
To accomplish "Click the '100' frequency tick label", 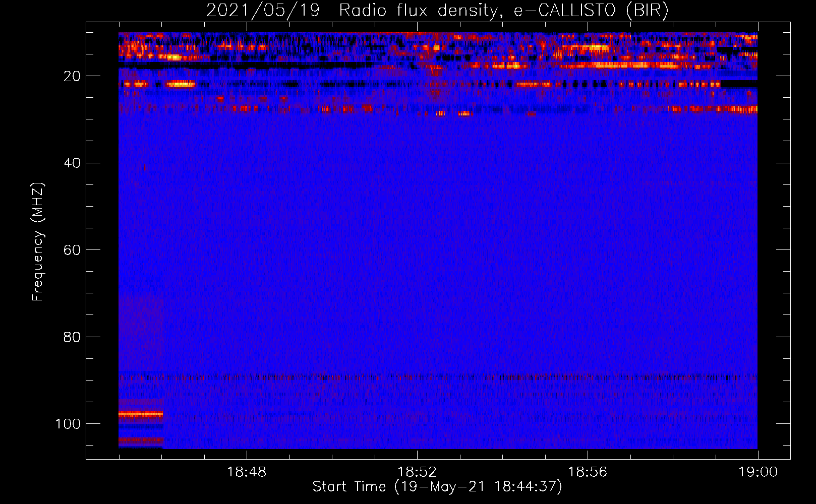I will [x=68, y=424].
